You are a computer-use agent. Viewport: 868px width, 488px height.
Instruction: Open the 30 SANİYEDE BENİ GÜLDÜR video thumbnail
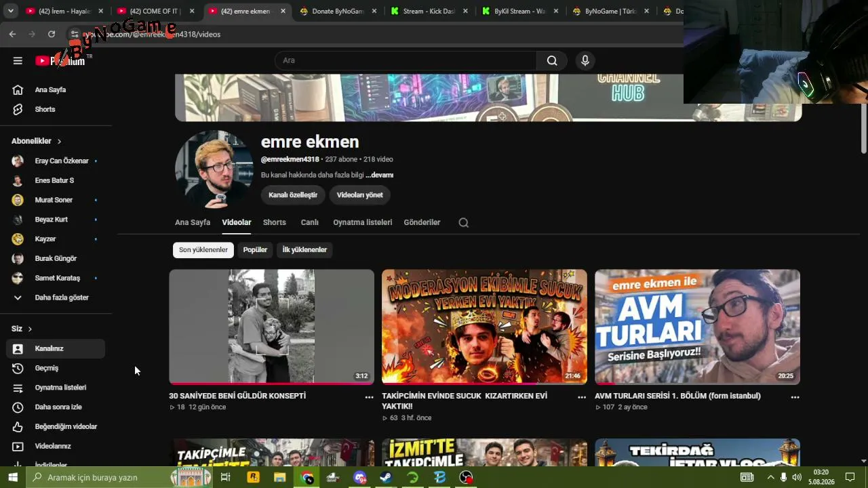[271, 327]
